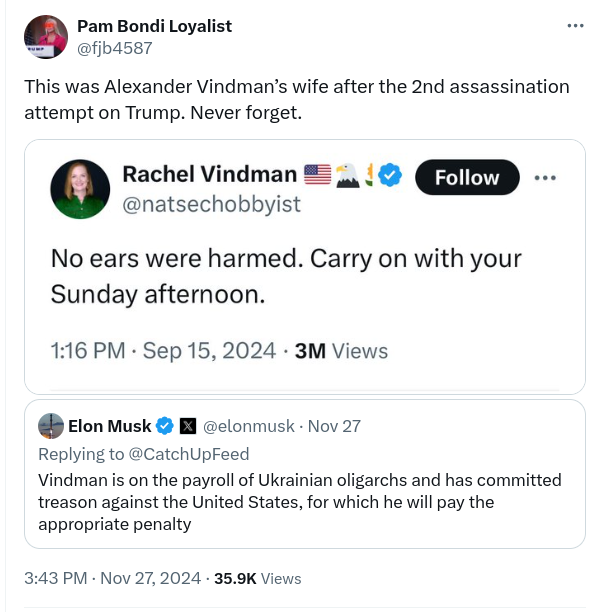Click the American flag emoji beside Rachel Vindman
600x612 pixels.
pos(317,175)
